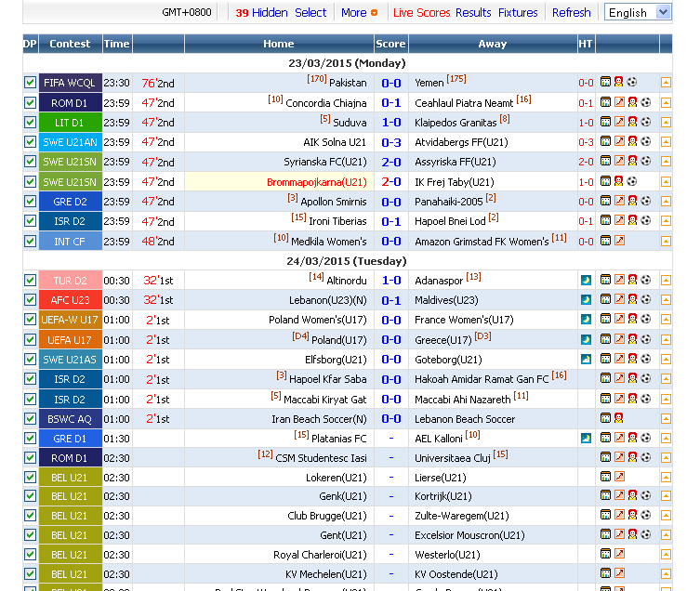Click orange up-arrow in Greece(U17) row
Screen dimensions: 700x591
click(666, 340)
